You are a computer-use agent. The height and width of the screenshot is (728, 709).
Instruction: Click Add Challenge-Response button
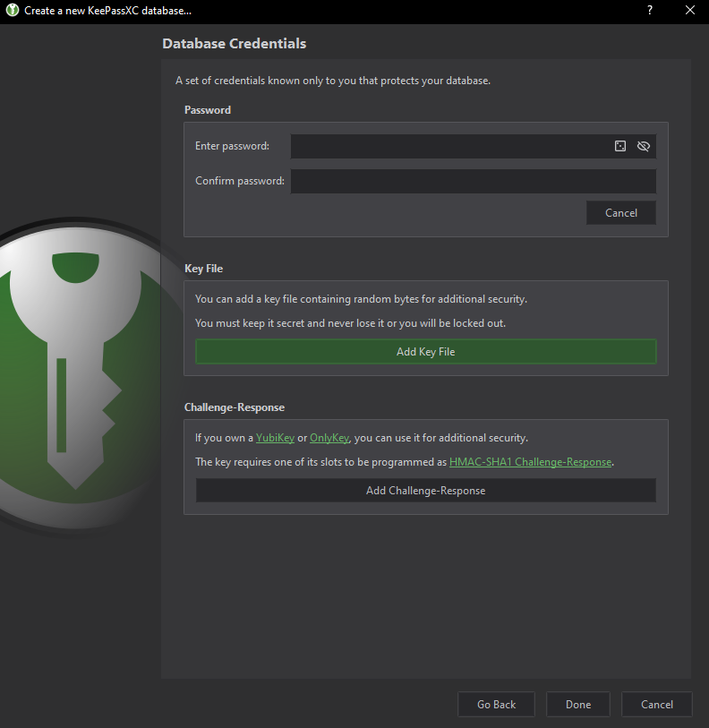pos(426,491)
